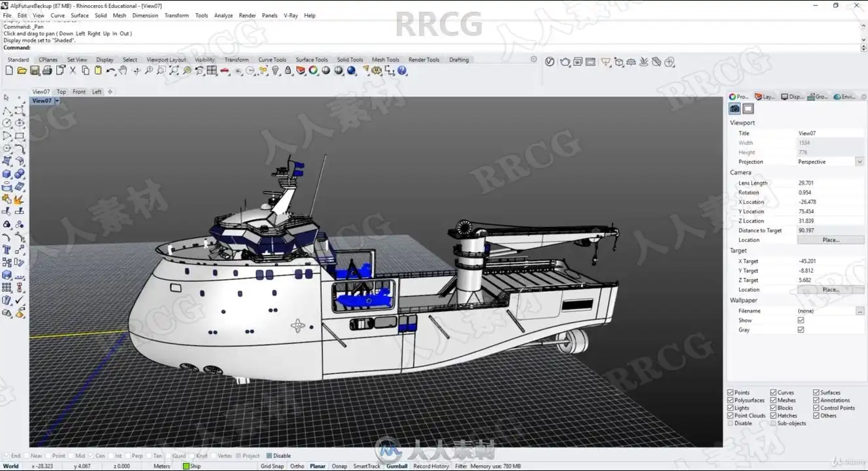Toggle the Points selection filter checkbox
868x471 pixels.
point(731,392)
